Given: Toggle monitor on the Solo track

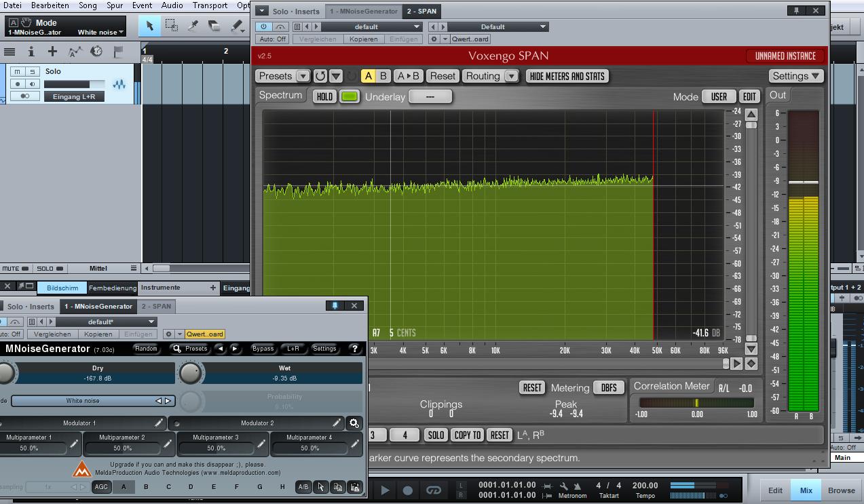Looking at the screenshot, I should [x=32, y=84].
